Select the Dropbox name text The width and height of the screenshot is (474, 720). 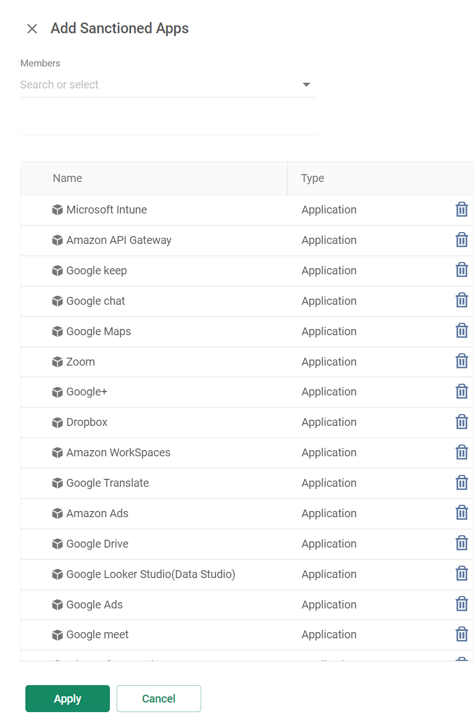[87, 422]
